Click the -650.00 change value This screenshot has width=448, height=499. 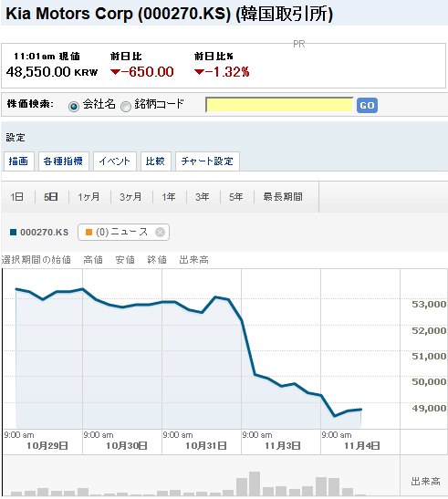(142, 72)
